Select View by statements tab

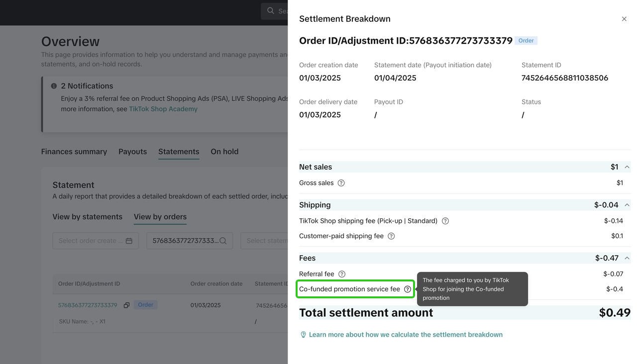click(x=88, y=217)
